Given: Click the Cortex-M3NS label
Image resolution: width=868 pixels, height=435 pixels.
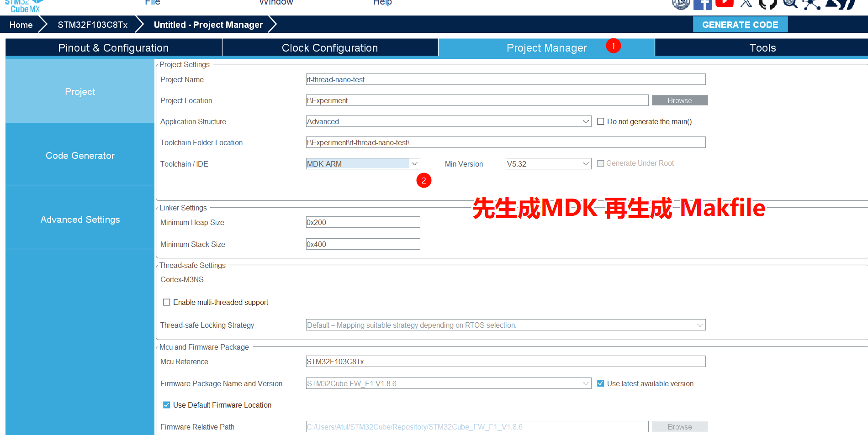Looking at the screenshot, I should click(182, 279).
